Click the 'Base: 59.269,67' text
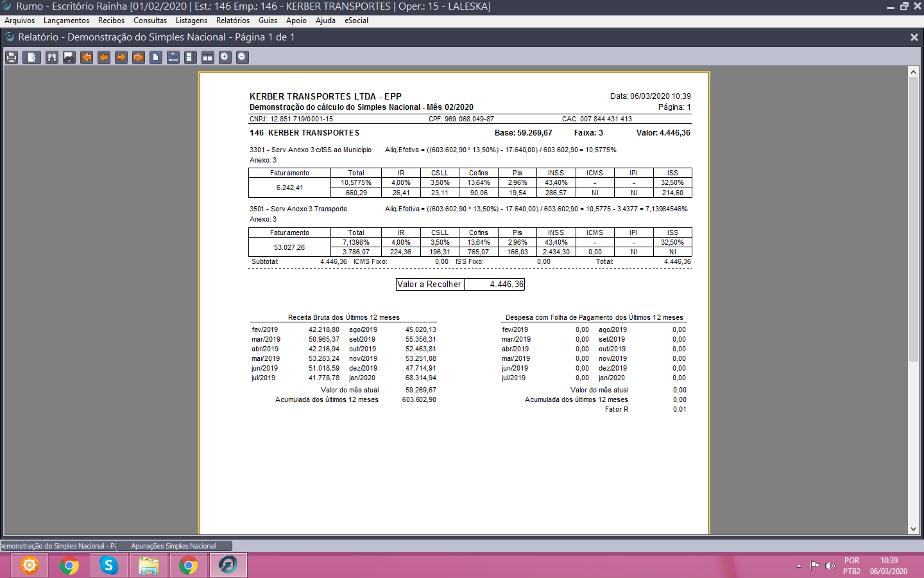Image resolution: width=924 pixels, height=578 pixels. click(524, 133)
